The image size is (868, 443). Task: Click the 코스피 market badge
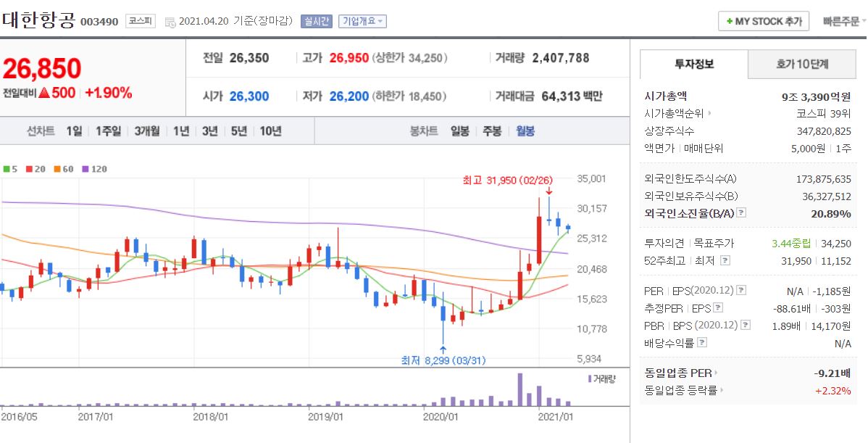click(140, 22)
